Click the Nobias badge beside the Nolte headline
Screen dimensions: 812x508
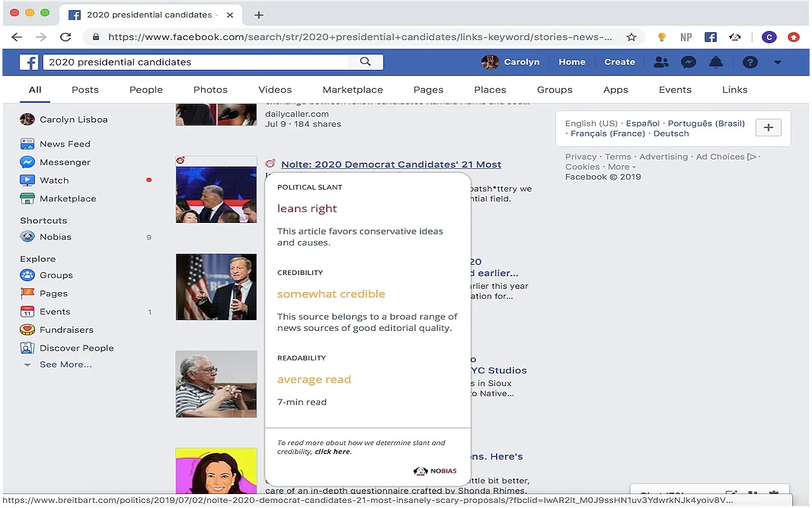pos(271,164)
